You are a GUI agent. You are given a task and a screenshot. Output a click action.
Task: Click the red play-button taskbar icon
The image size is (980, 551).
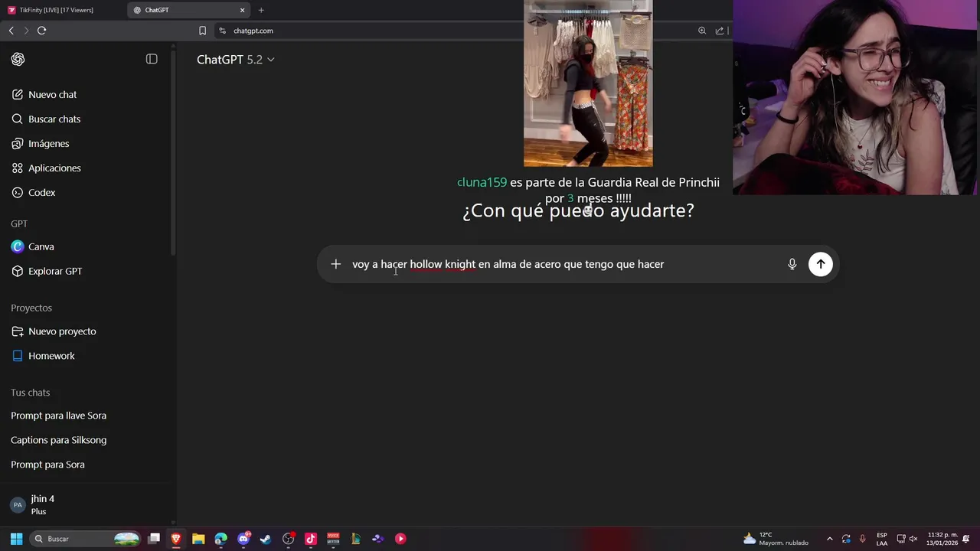click(400, 539)
